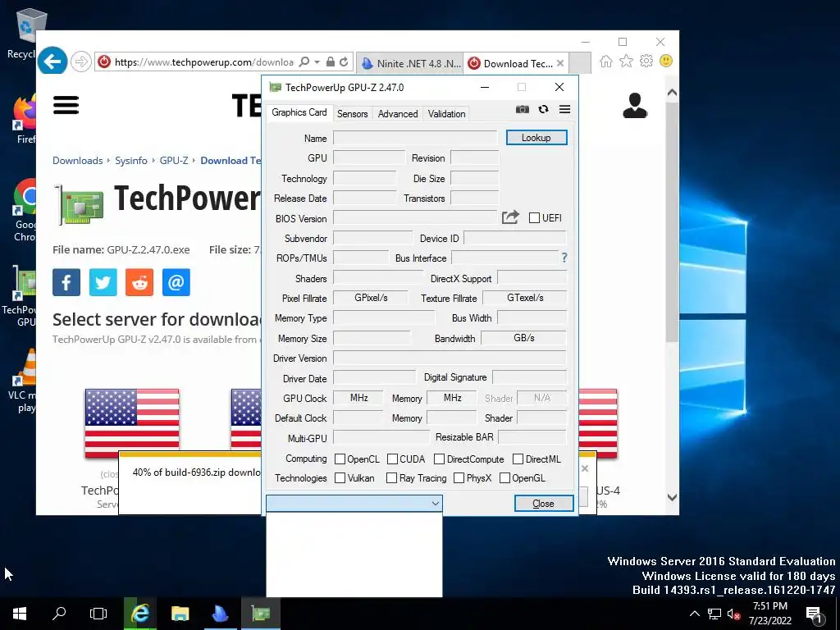Click the smiley feedback icon
Viewport: 840px width, 630px height.
[666, 61]
